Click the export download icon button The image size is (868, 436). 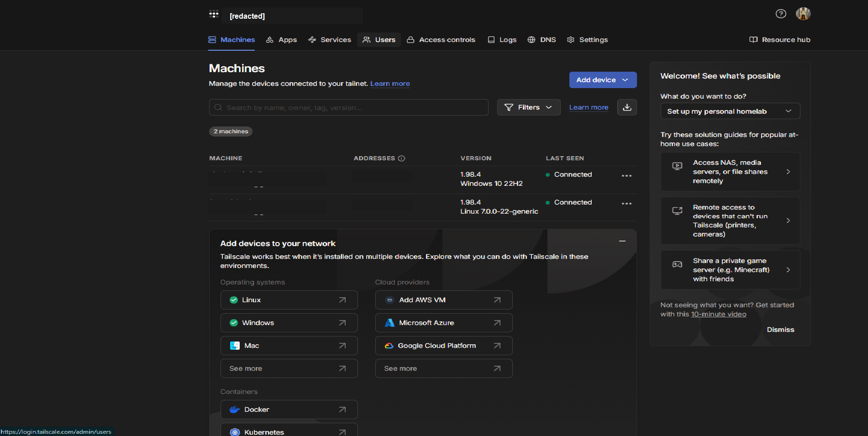(x=627, y=107)
